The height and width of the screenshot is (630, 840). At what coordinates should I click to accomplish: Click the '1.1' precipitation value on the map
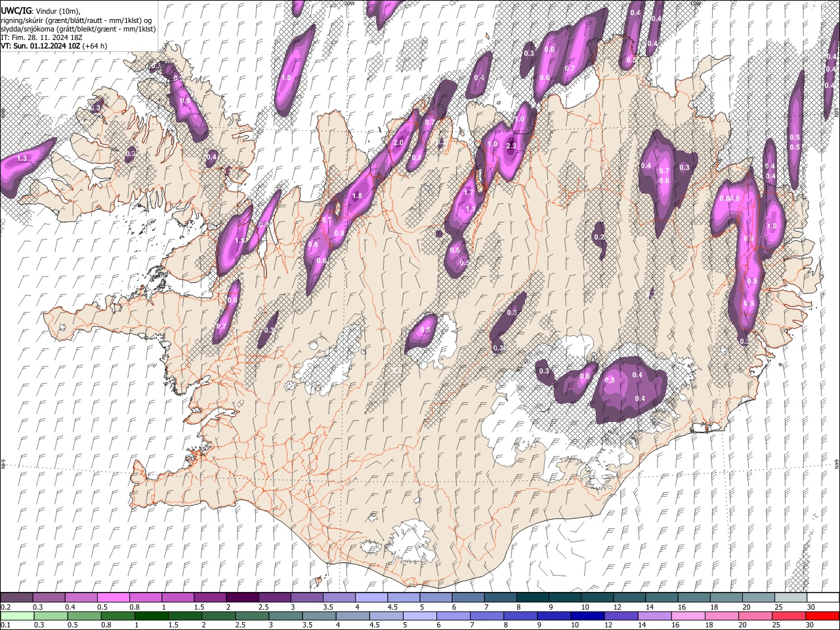point(470,209)
